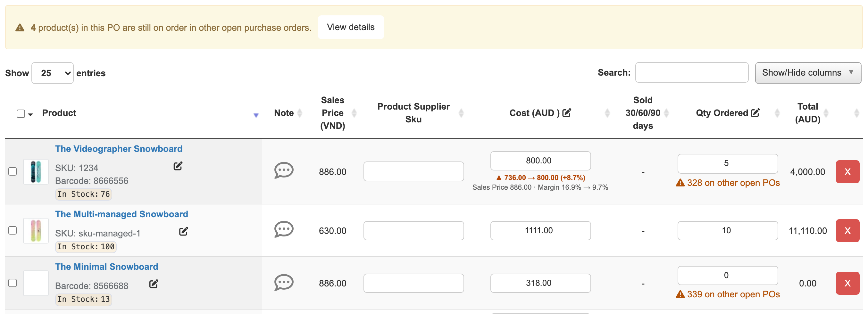
Task: Open bulk selection caret next to header checkbox
Action: [30, 115]
